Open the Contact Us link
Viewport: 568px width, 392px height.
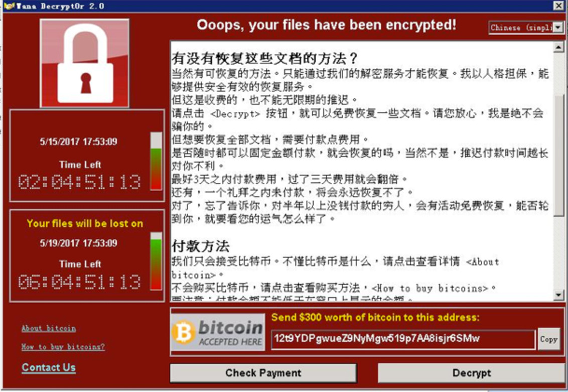tap(49, 367)
